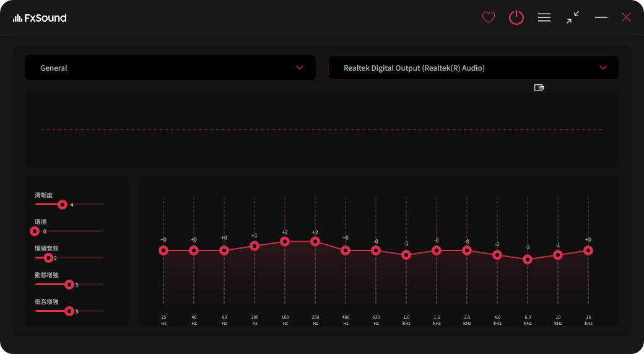This screenshot has height=354, width=644.
Task: Click the shrink to mini mode icon
Action: coord(573,17)
